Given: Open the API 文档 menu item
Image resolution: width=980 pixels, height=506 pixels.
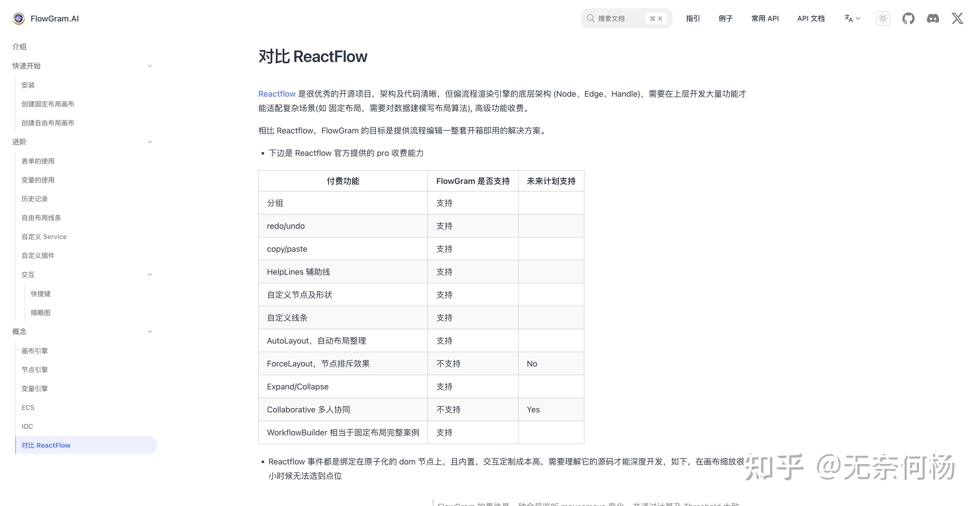Looking at the screenshot, I should point(811,18).
